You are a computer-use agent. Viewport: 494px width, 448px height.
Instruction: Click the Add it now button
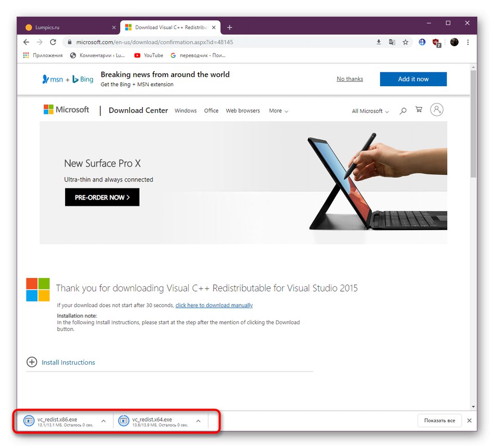coord(413,79)
